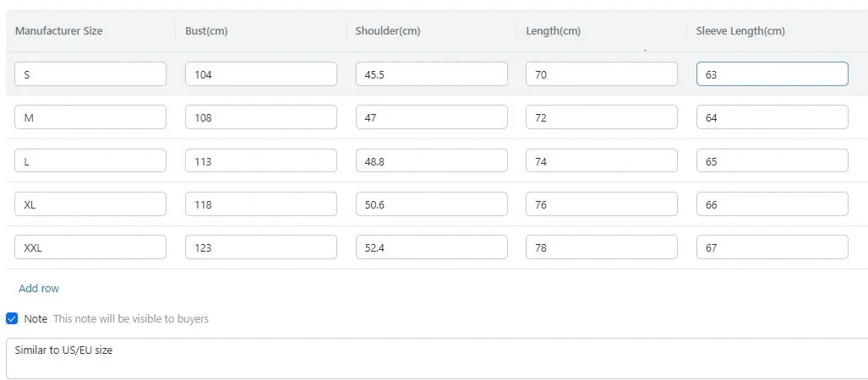The height and width of the screenshot is (380, 868).
Task: Select the L manufacturer size field
Action: (90, 160)
